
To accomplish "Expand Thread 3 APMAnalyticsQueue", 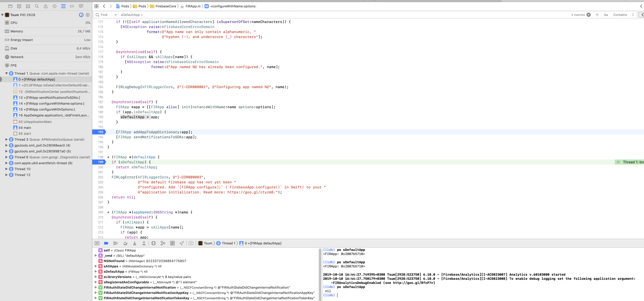I will tap(6, 139).
